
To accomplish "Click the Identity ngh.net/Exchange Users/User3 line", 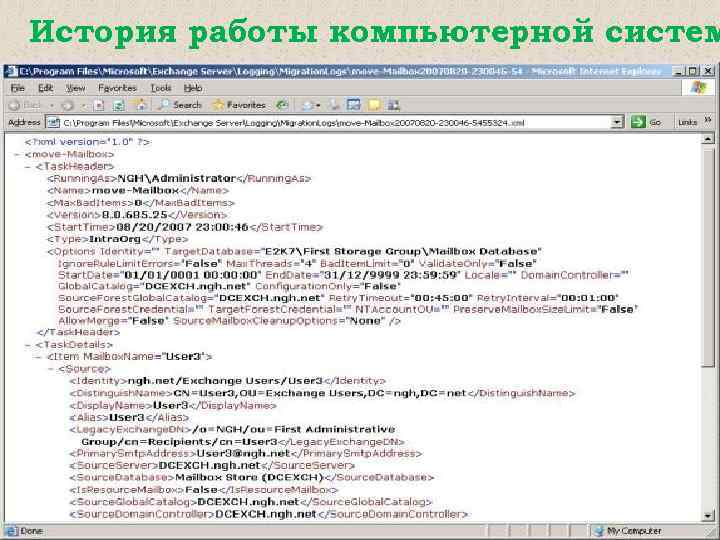I will 227,381.
